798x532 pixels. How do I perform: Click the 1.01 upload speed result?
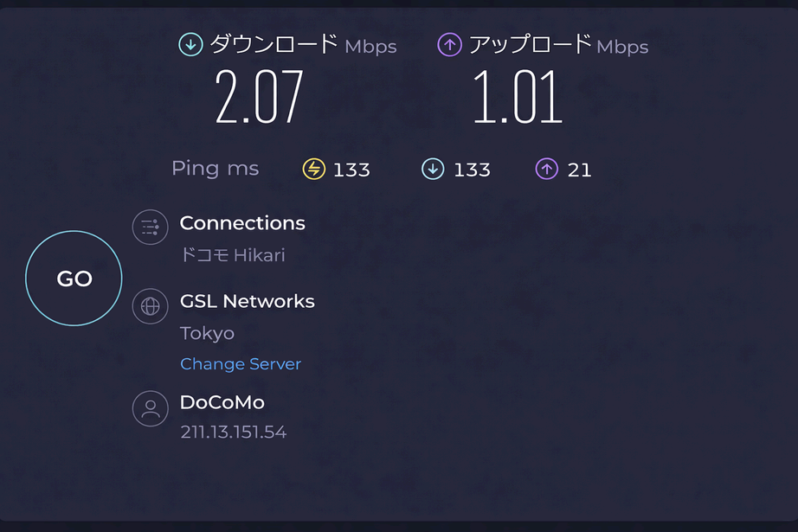pos(518,98)
